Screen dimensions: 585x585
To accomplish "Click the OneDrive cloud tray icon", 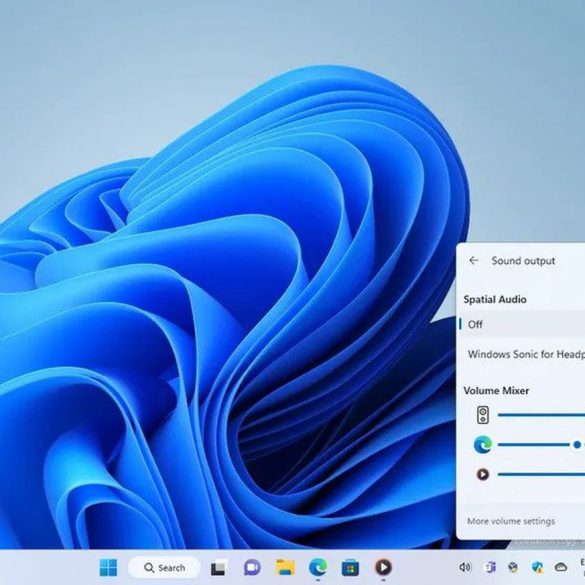I will point(561,567).
